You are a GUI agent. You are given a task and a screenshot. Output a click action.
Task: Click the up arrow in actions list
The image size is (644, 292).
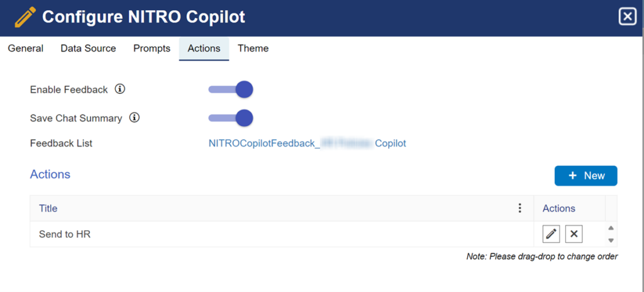point(611,228)
